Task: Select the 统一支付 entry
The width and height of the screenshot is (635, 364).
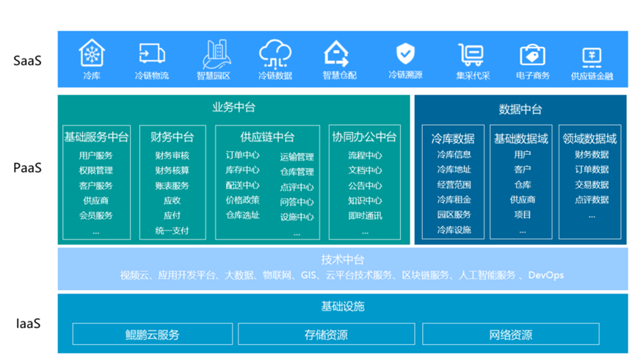Action: point(172,230)
